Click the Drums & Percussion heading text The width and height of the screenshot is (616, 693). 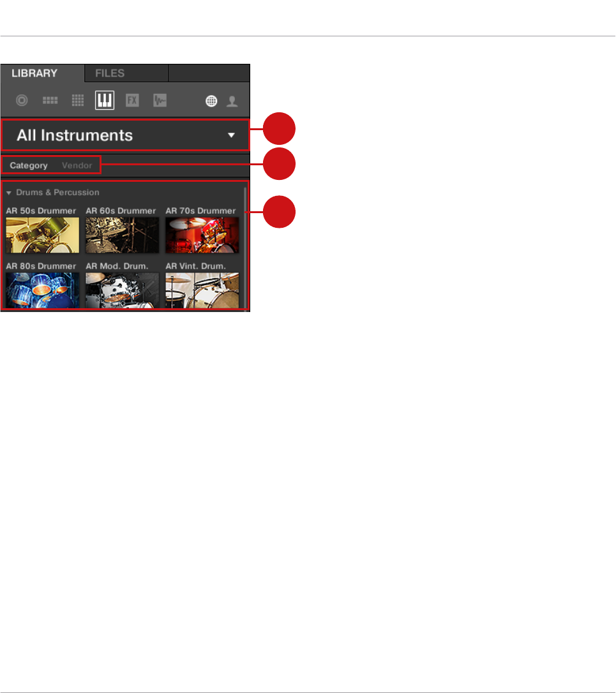[57, 192]
